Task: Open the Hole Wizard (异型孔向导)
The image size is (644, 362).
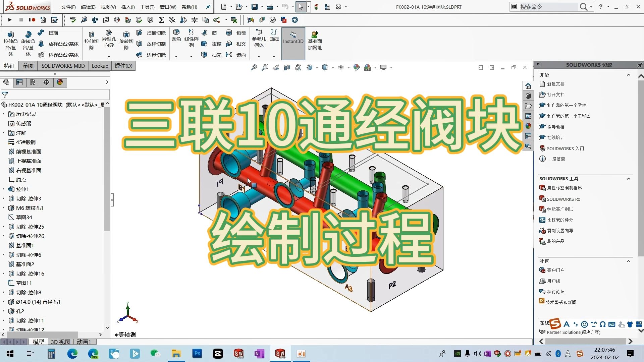Action: pos(109,39)
